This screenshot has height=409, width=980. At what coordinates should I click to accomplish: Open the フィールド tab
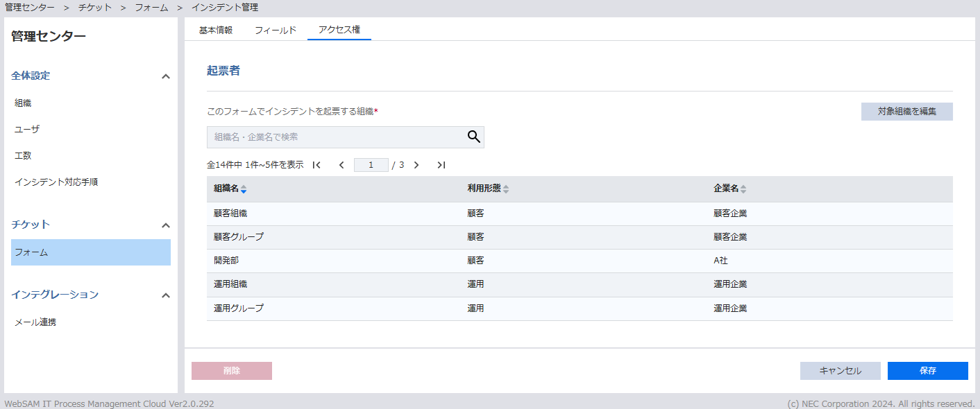tap(276, 30)
